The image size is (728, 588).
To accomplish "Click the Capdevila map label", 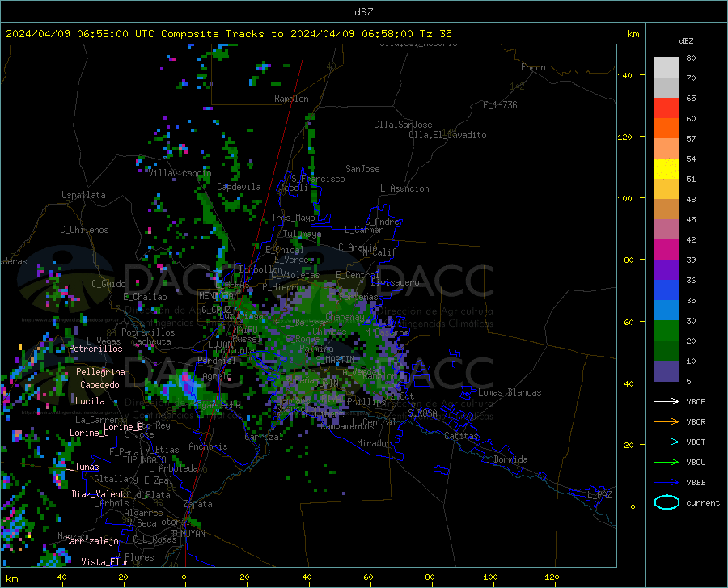I will click(239, 187).
